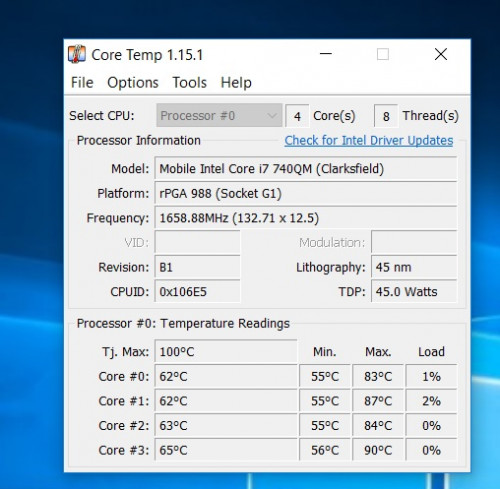Click Core #3 current temperature 65°C
Viewport: 500px width, 489px height.
226,450
